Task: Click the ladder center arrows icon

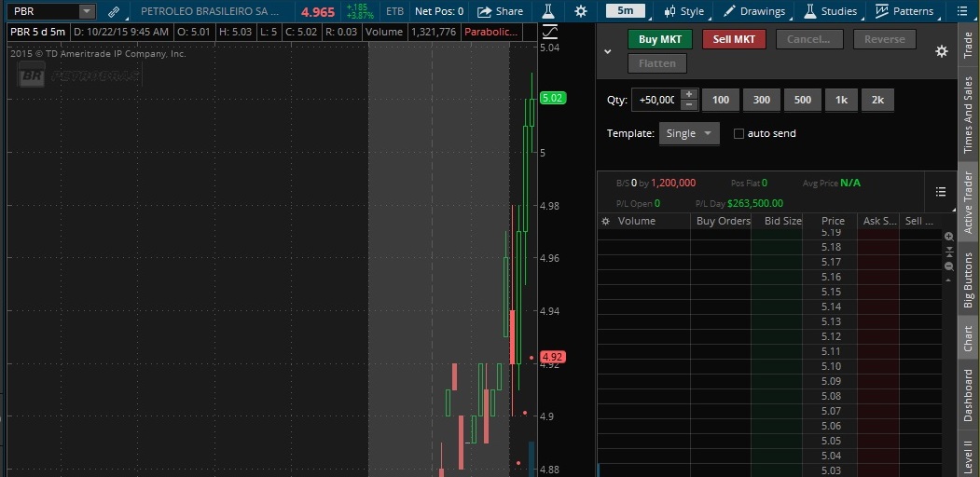Action: [x=948, y=252]
